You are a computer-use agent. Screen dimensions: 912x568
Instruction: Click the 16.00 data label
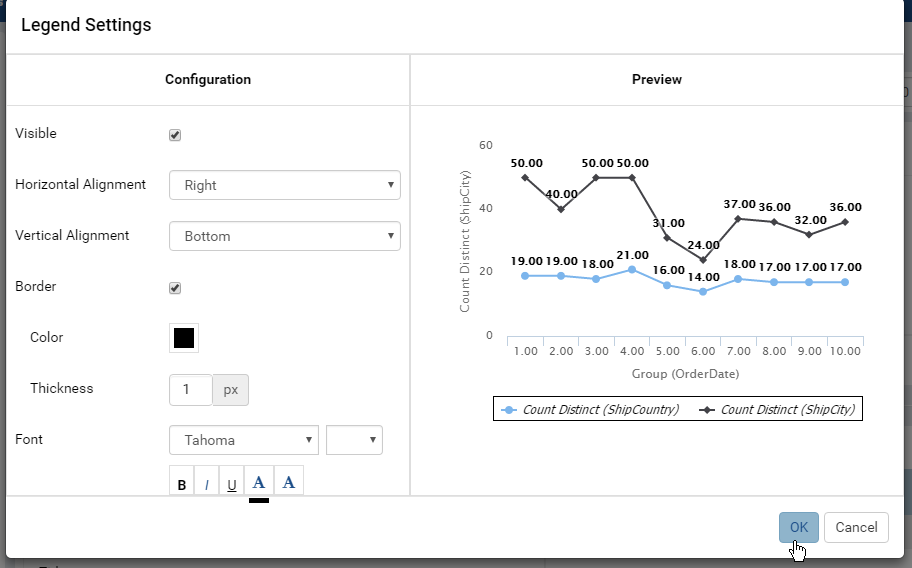point(668,270)
